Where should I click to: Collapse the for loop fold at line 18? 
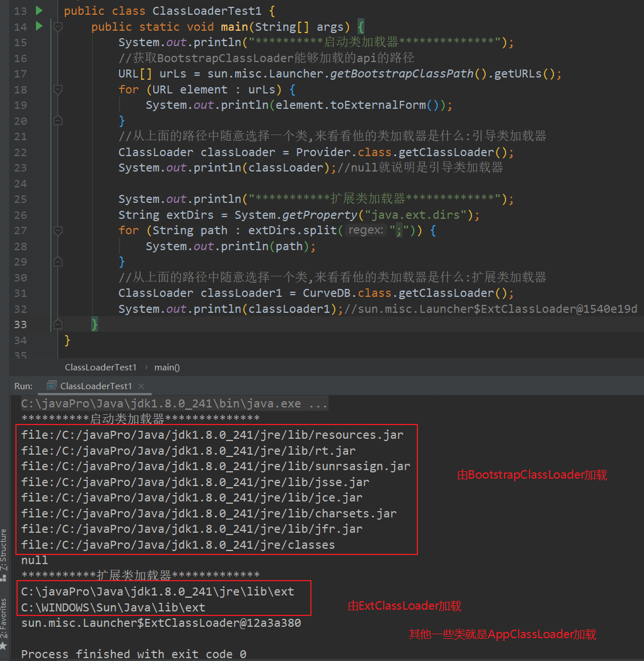click(58, 89)
